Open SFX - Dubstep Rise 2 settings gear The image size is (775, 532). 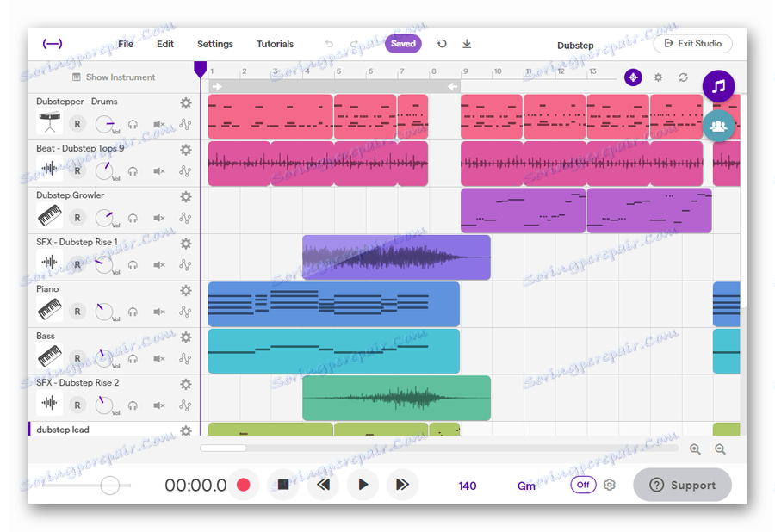tap(186, 384)
